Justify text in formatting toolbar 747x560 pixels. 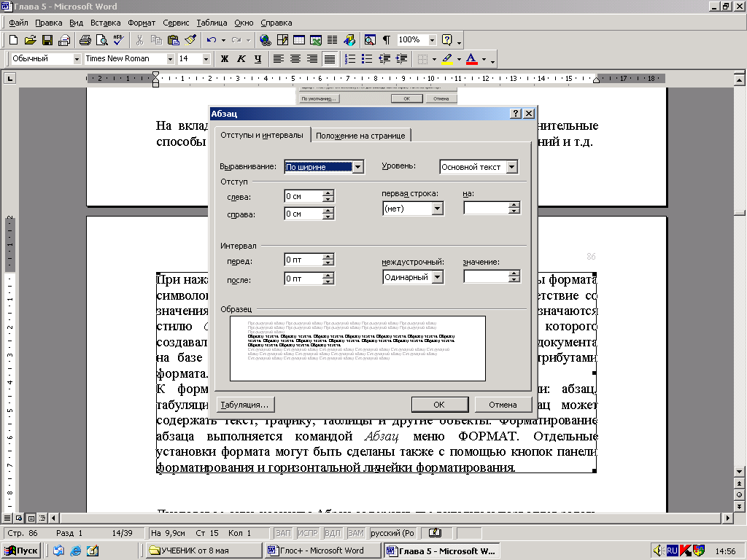tap(329, 58)
